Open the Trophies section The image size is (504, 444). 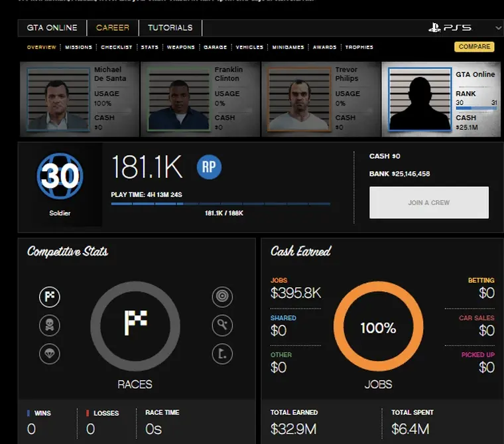359,47
